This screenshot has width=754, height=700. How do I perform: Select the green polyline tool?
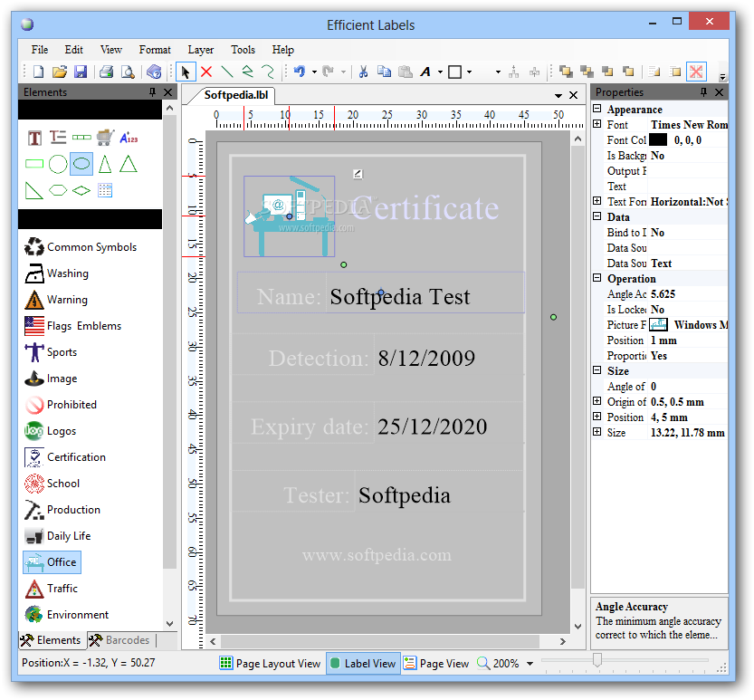[248, 72]
